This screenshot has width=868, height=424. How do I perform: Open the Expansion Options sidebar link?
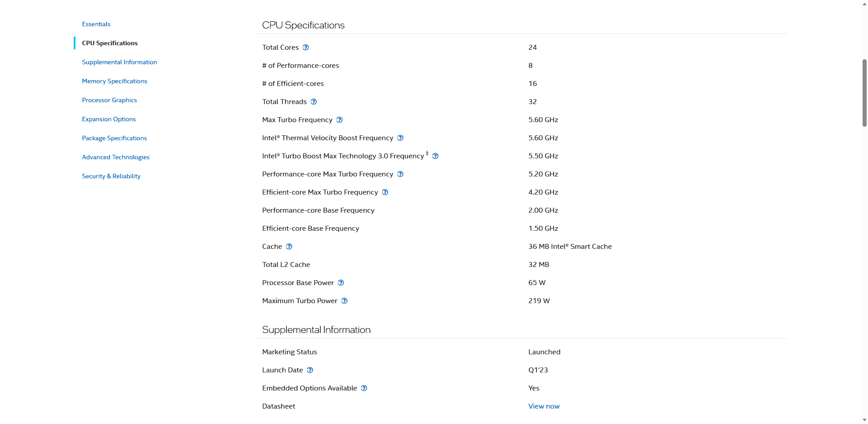pos(109,119)
